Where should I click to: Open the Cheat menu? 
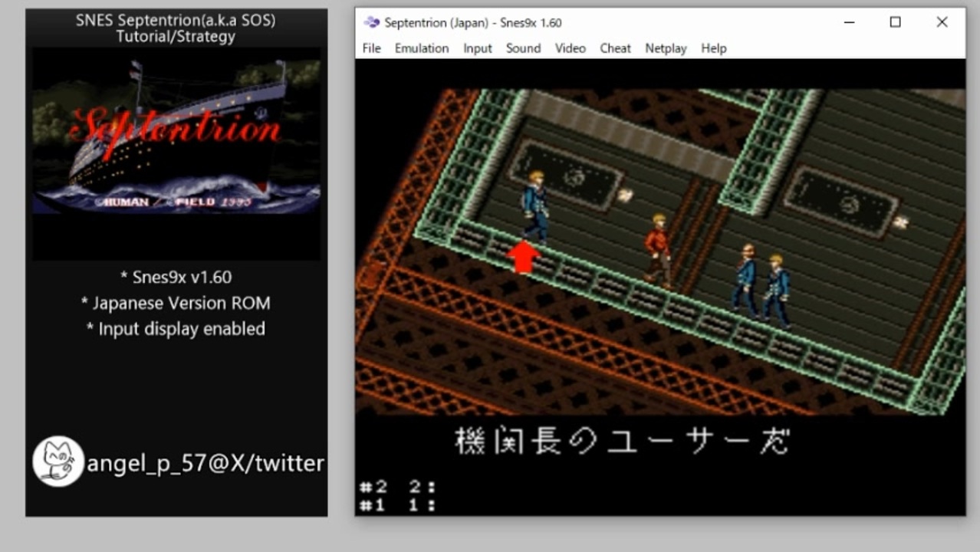pyautogui.click(x=615, y=48)
